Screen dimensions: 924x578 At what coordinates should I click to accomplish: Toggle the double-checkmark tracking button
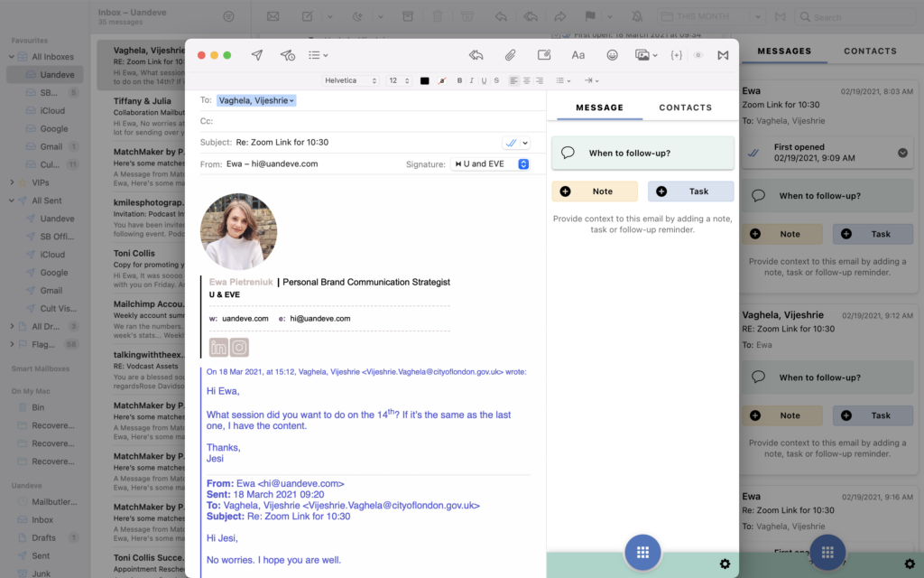click(x=511, y=143)
